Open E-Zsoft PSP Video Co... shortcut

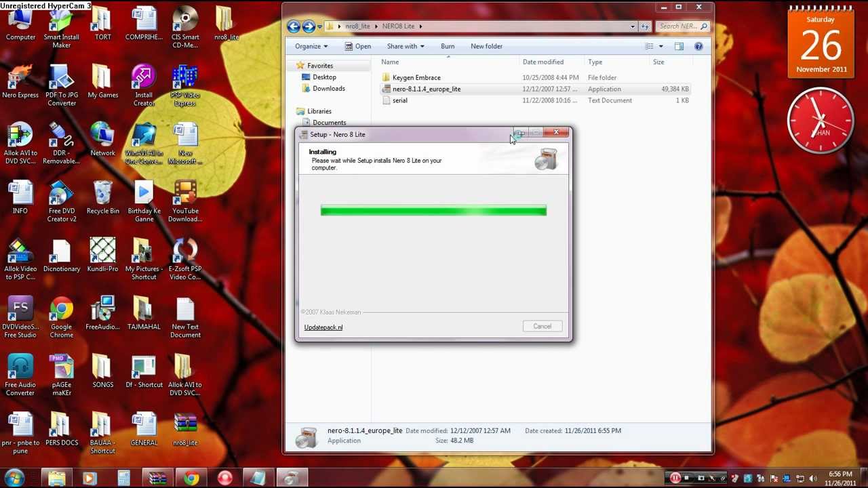(185, 260)
